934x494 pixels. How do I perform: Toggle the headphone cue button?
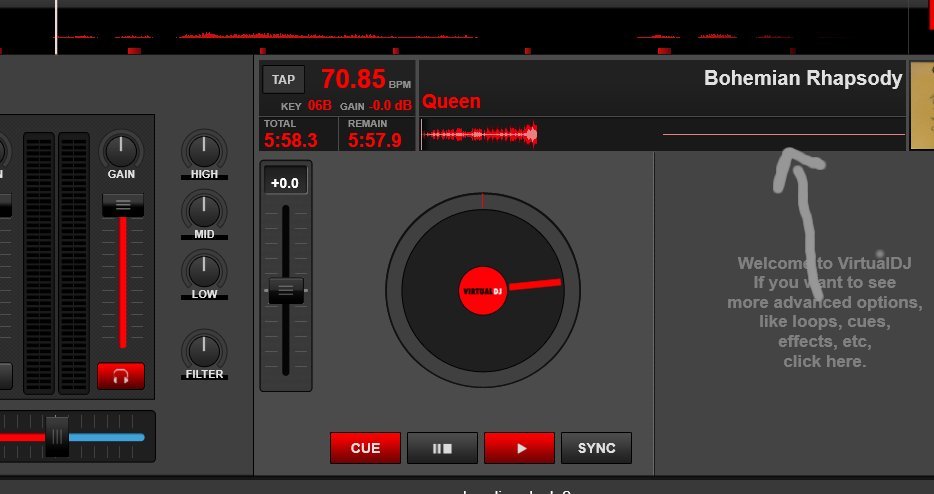point(121,376)
